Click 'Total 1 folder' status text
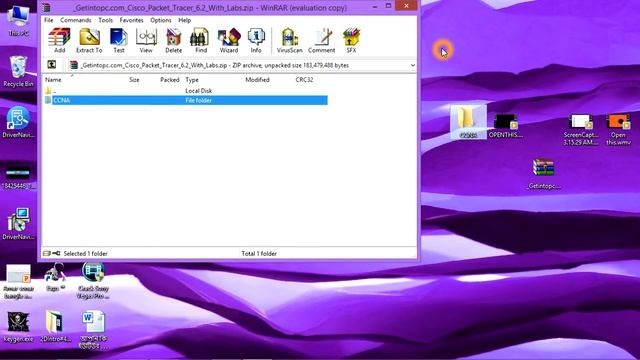Image resolution: width=640 pixels, height=360 pixels. pyautogui.click(x=259, y=253)
